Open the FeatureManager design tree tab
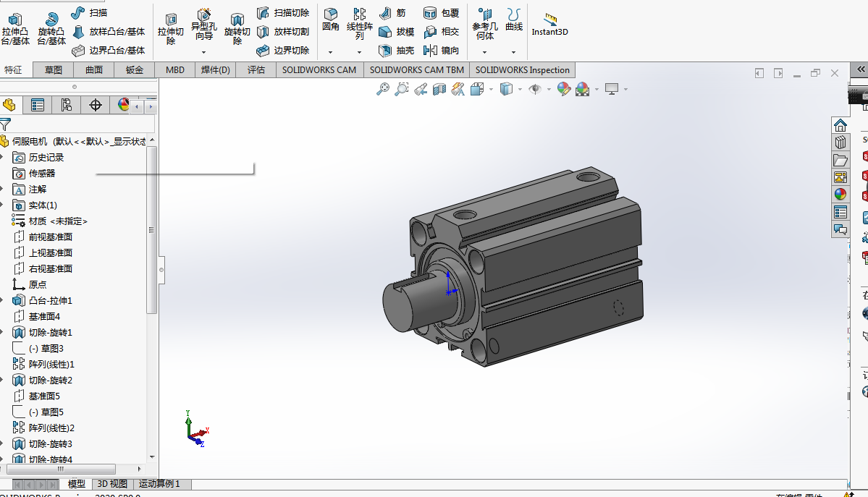Screen dimensions: 868x497 pos(9,105)
